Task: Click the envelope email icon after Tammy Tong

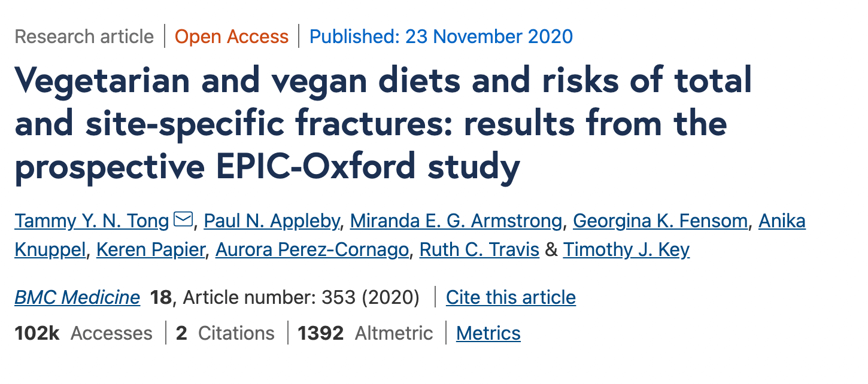Action: (x=183, y=221)
